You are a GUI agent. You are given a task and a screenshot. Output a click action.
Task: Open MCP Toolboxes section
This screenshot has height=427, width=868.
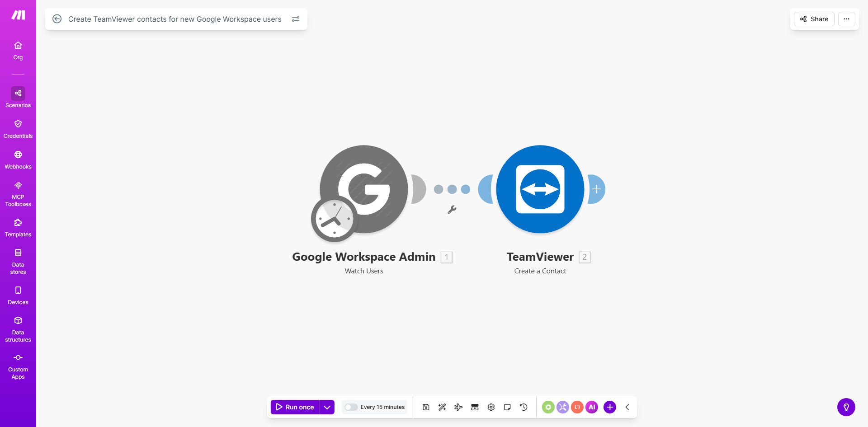(x=18, y=194)
